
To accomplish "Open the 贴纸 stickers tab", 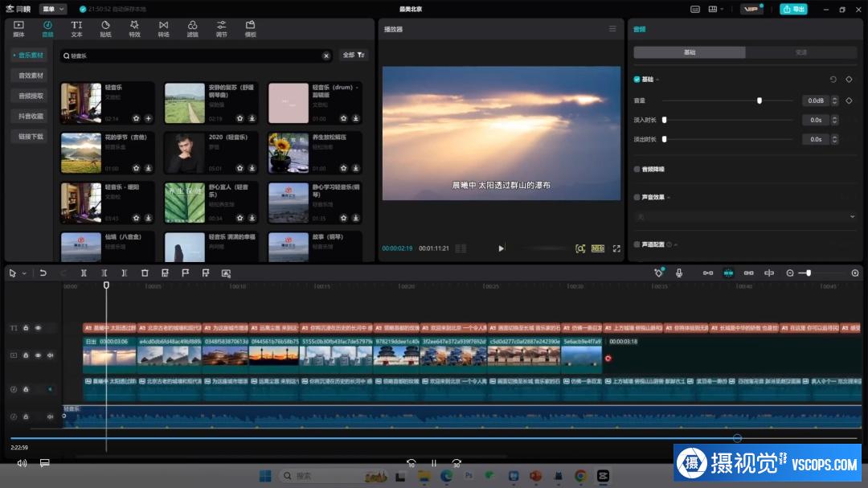I will 106,29.
